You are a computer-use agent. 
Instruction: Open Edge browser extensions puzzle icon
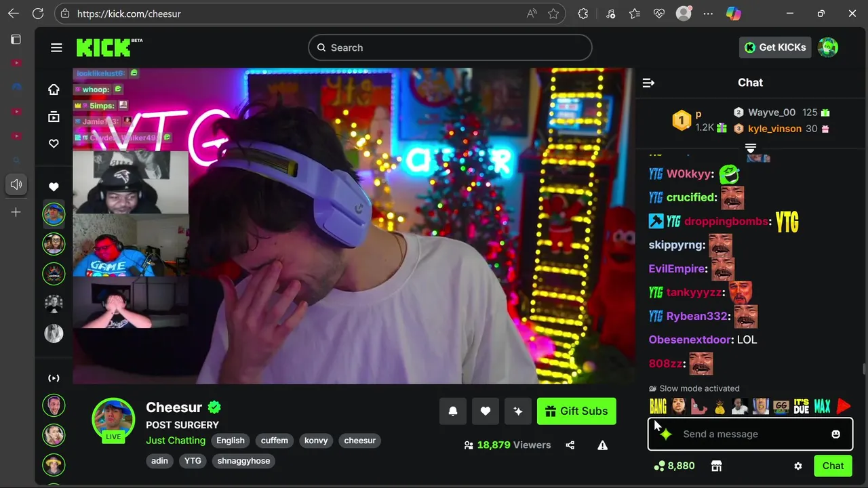click(583, 14)
